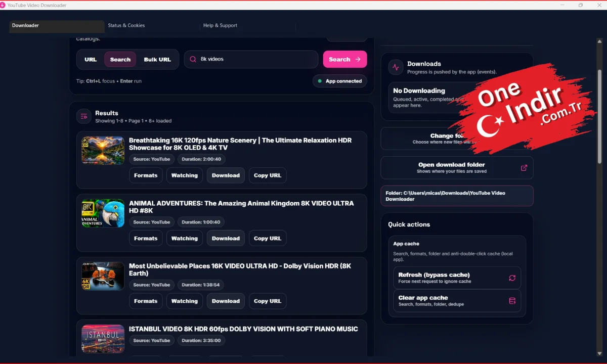
Task: Click the Most Unbelievable Places 16K title
Action: click(x=240, y=269)
